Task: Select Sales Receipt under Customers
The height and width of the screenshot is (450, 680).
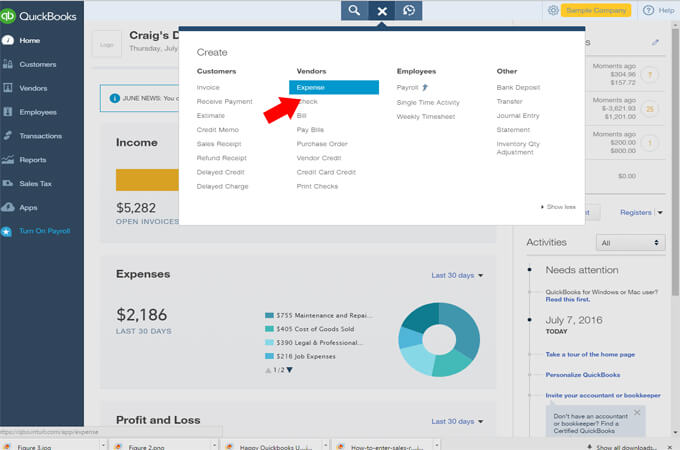Action: tap(219, 144)
